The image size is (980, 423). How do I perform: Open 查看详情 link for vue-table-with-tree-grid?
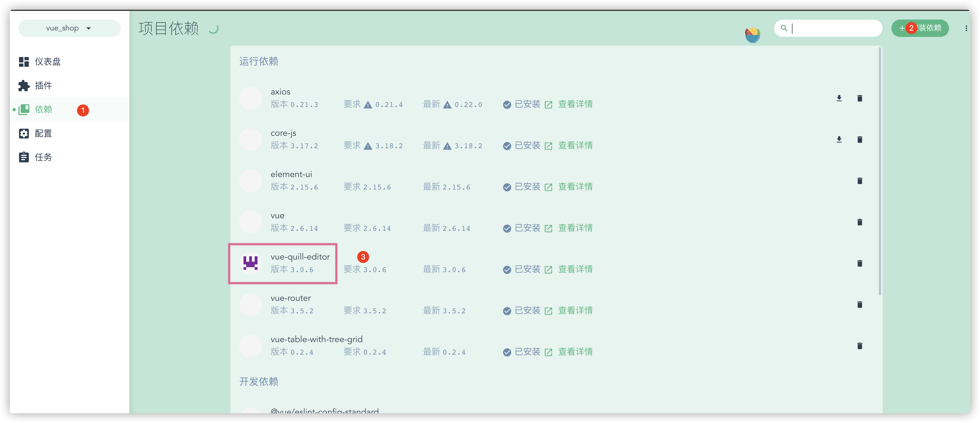coord(575,352)
